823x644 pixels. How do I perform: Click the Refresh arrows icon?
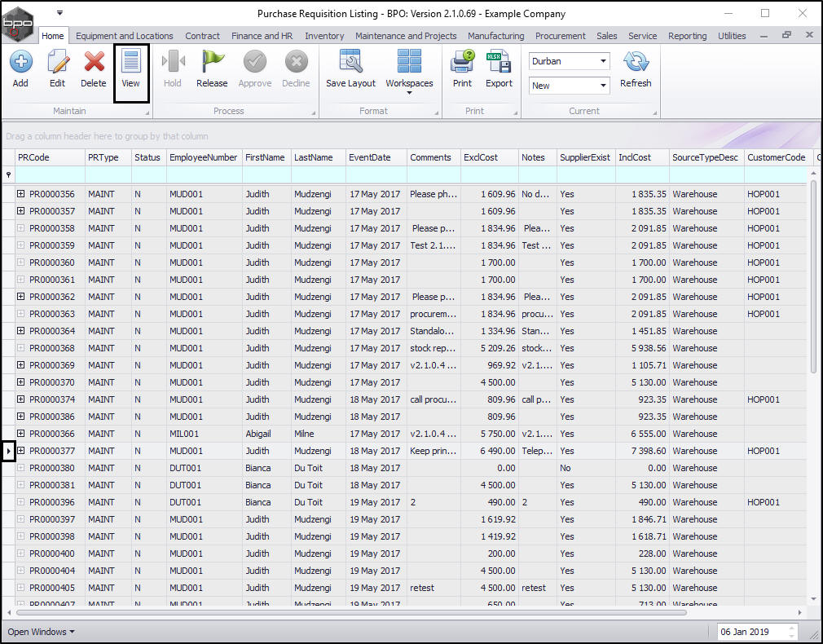coord(636,62)
